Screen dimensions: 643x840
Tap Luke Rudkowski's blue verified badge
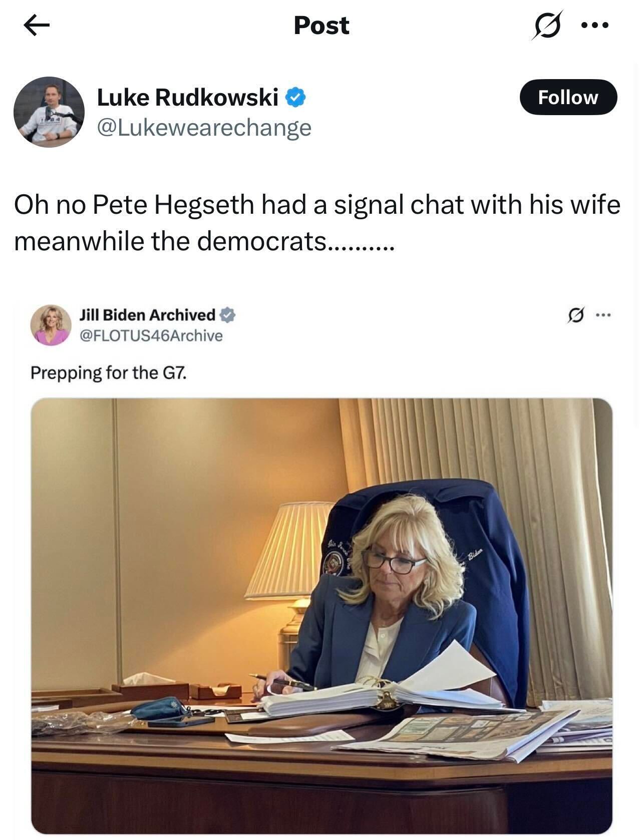295,97
